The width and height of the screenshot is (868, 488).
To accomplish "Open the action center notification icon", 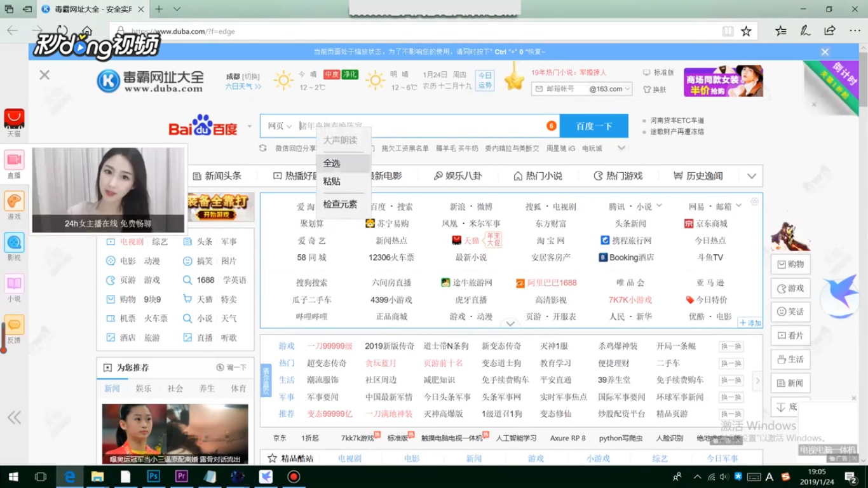I will [850, 477].
